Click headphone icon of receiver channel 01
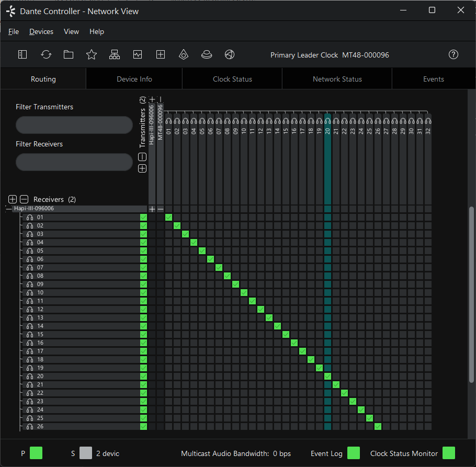This screenshot has width=476, height=467. click(x=30, y=217)
